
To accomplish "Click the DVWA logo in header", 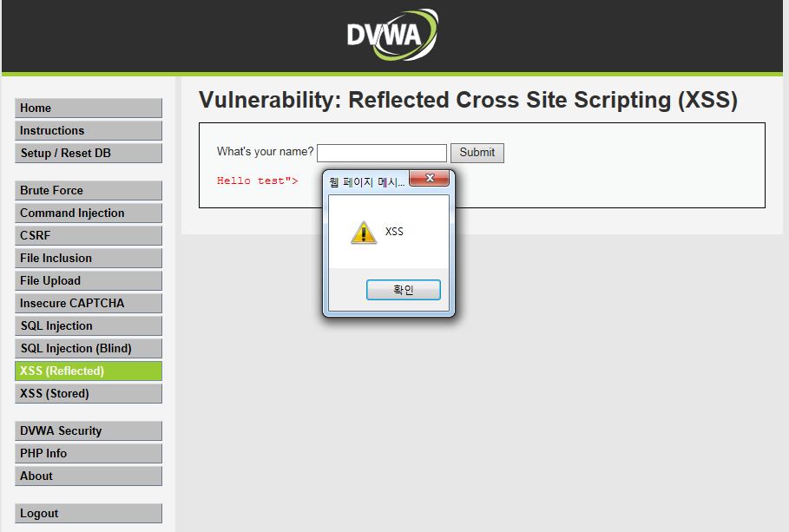I will [x=392, y=35].
